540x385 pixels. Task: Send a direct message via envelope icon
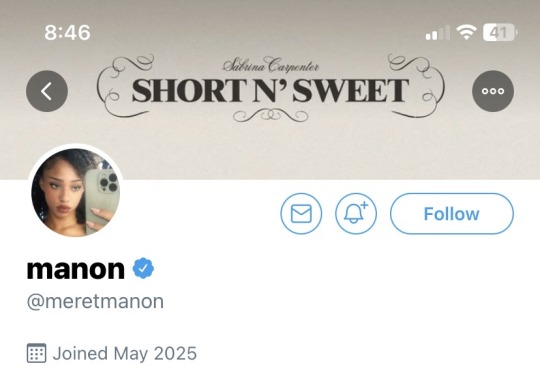tap(301, 214)
